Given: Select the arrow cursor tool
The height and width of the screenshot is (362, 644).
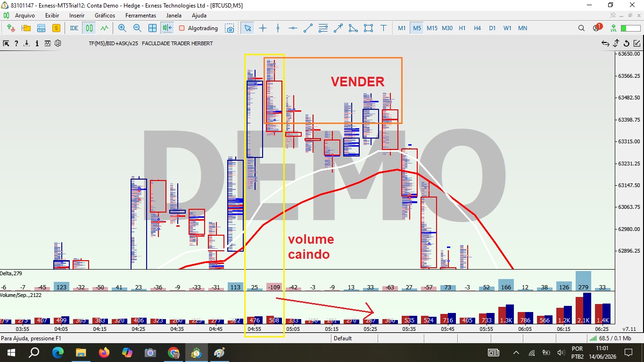Looking at the screenshot, I should coord(248,28).
